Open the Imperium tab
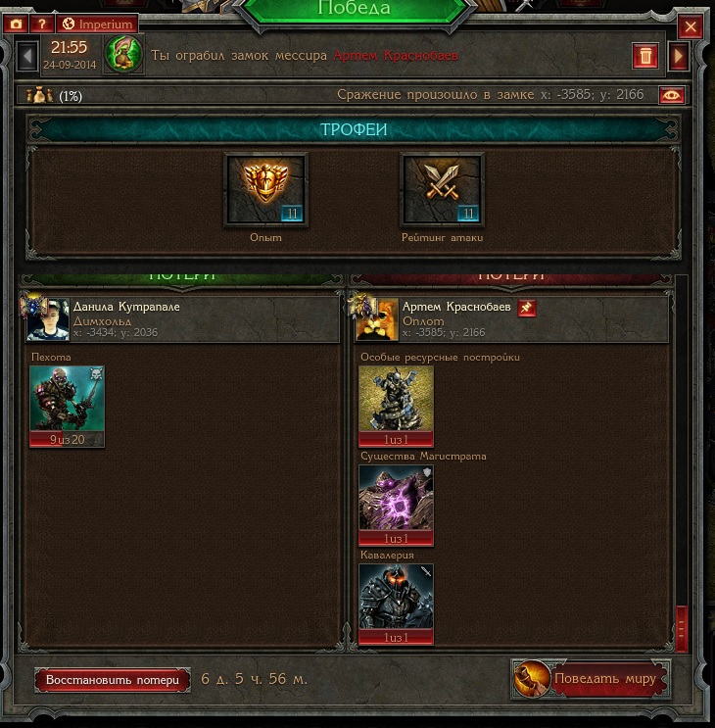The height and width of the screenshot is (728, 715). pyautogui.click(x=97, y=24)
